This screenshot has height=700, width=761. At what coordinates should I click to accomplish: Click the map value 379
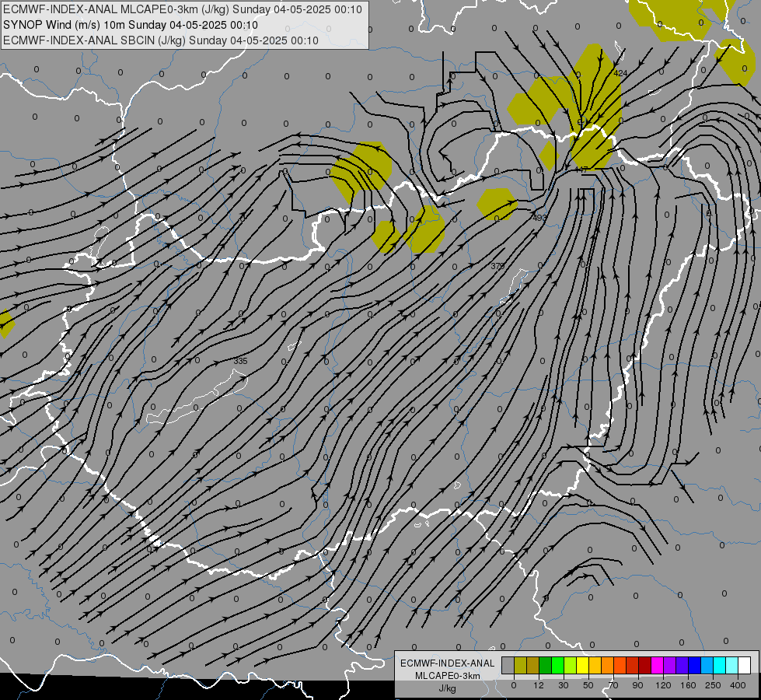click(x=497, y=266)
